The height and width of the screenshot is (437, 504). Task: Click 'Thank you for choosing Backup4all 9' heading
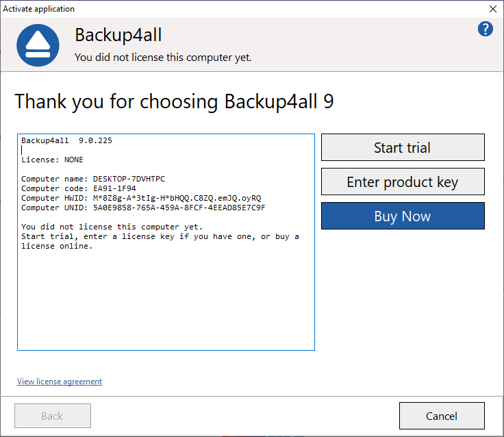[x=174, y=101]
